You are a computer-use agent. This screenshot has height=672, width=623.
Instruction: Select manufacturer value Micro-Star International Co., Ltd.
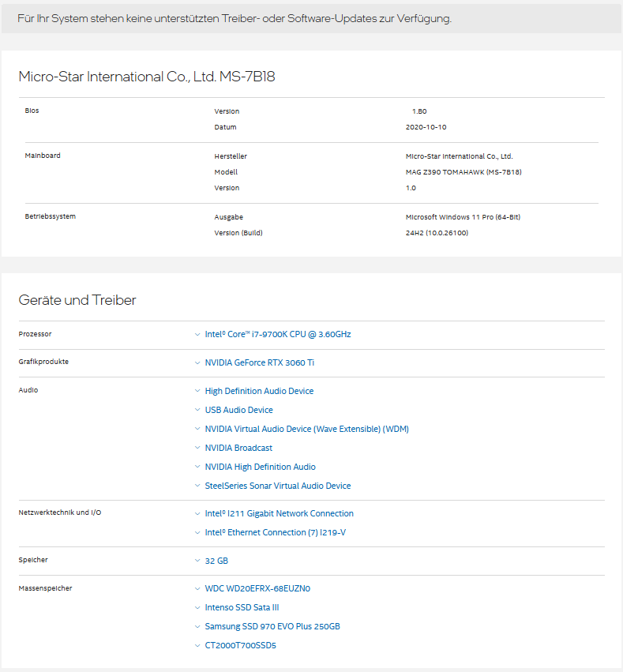pos(460,156)
